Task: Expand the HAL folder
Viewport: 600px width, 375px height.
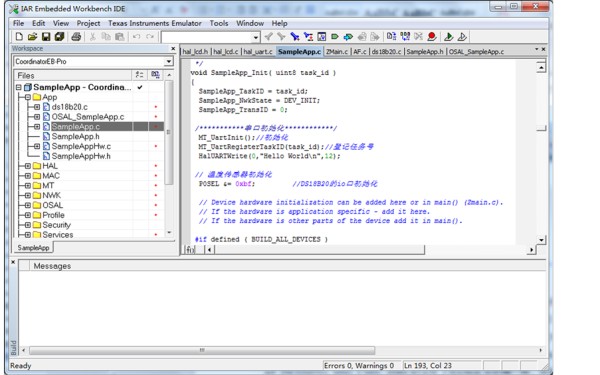Action: pyautogui.click(x=28, y=166)
